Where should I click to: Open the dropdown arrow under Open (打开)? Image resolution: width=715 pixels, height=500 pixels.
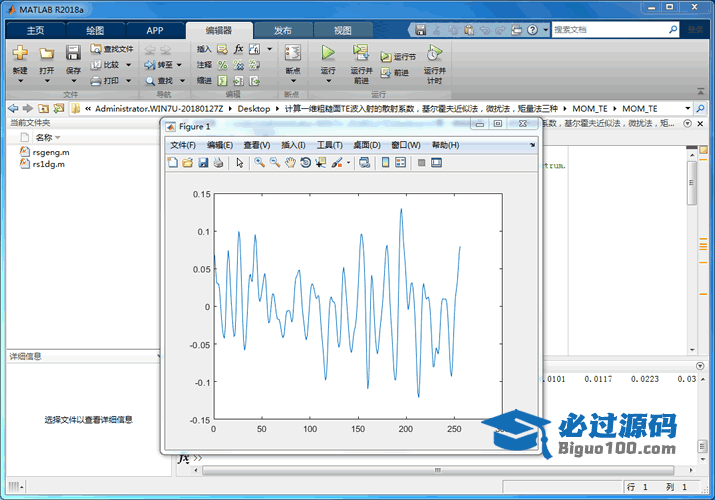point(47,81)
